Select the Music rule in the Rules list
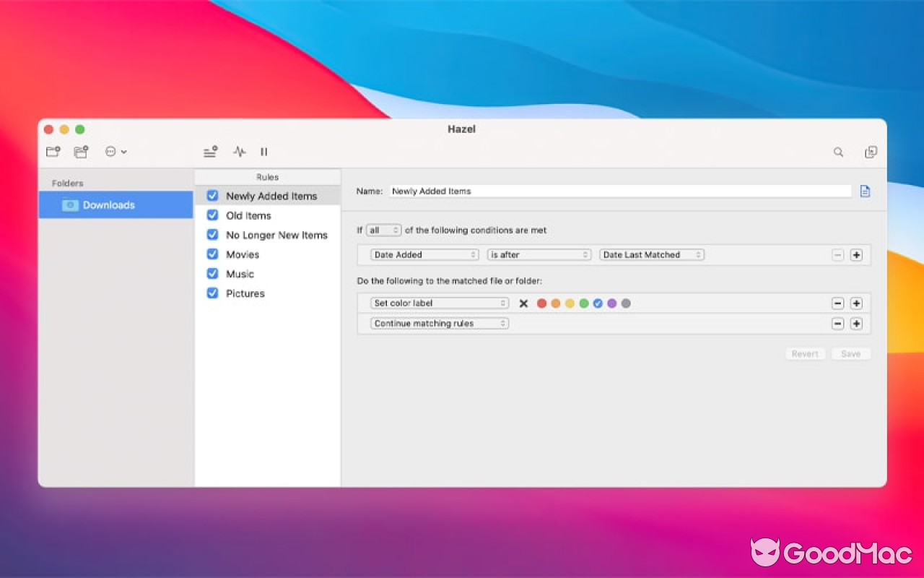The image size is (924, 578). [x=240, y=273]
